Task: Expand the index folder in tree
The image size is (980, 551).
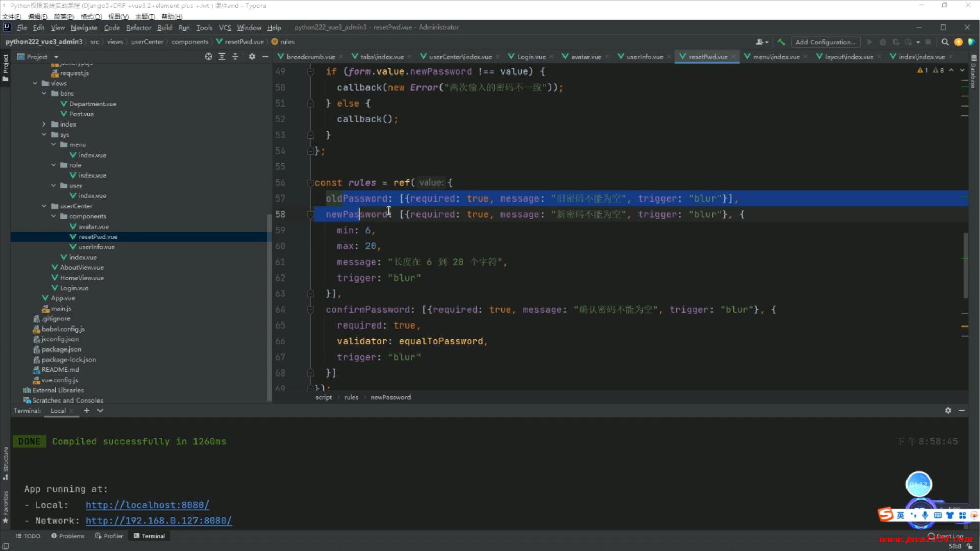Action: (44, 124)
